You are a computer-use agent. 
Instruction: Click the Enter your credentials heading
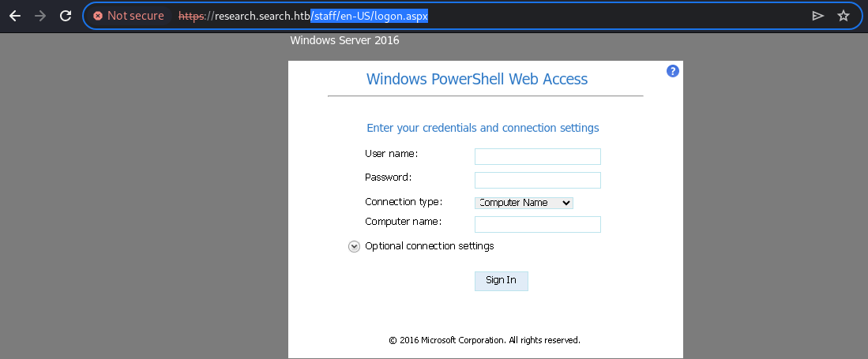coord(483,129)
